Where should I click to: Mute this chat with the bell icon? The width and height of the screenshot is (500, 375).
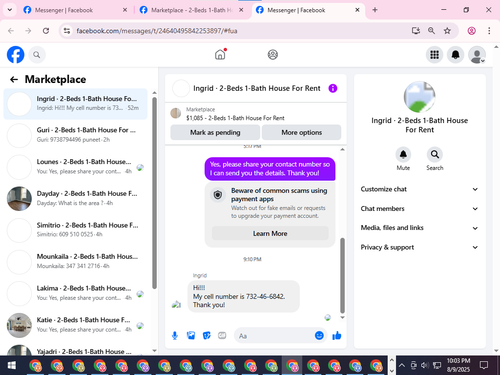pos(403,154)
